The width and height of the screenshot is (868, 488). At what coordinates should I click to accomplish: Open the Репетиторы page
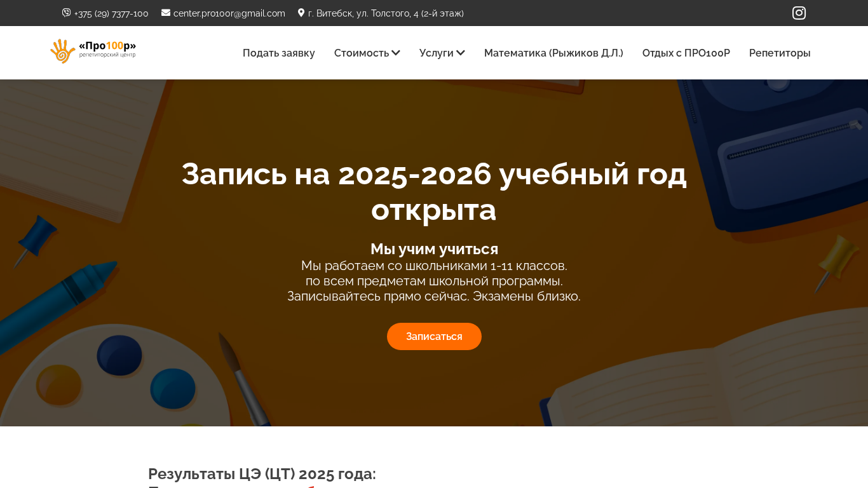(x=780, y=53)
